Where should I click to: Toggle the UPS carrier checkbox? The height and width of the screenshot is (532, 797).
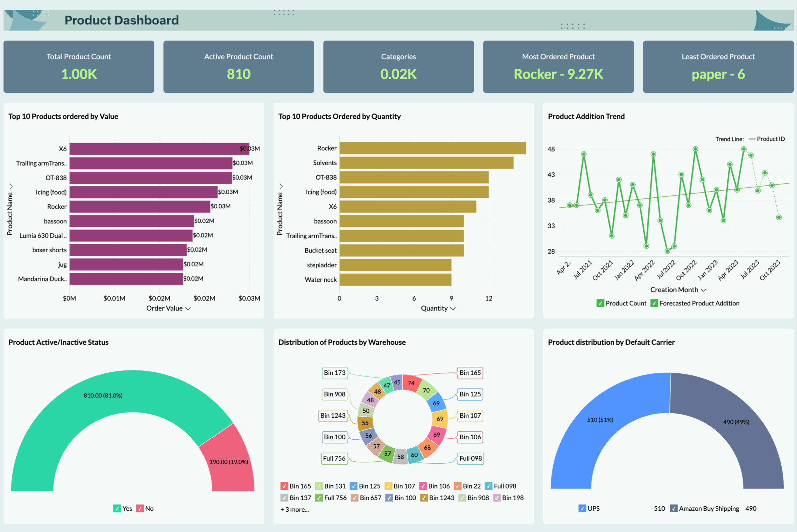582,508
